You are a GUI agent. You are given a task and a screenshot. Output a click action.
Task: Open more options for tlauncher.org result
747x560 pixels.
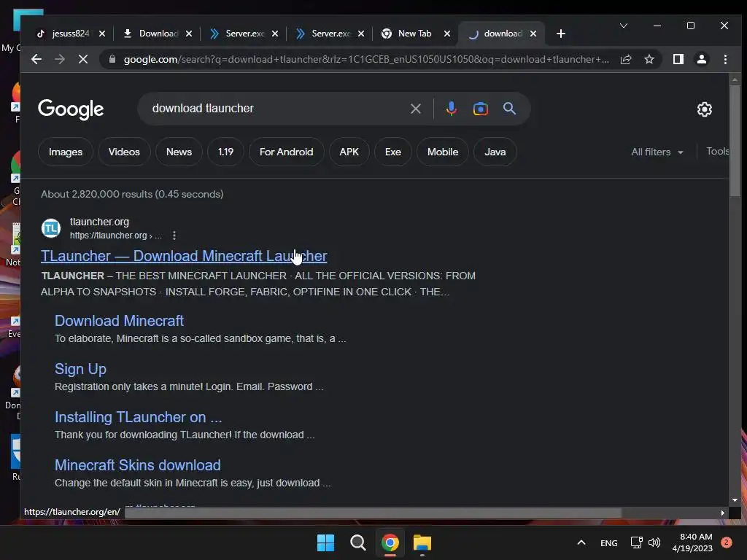[x=174, y=236]
